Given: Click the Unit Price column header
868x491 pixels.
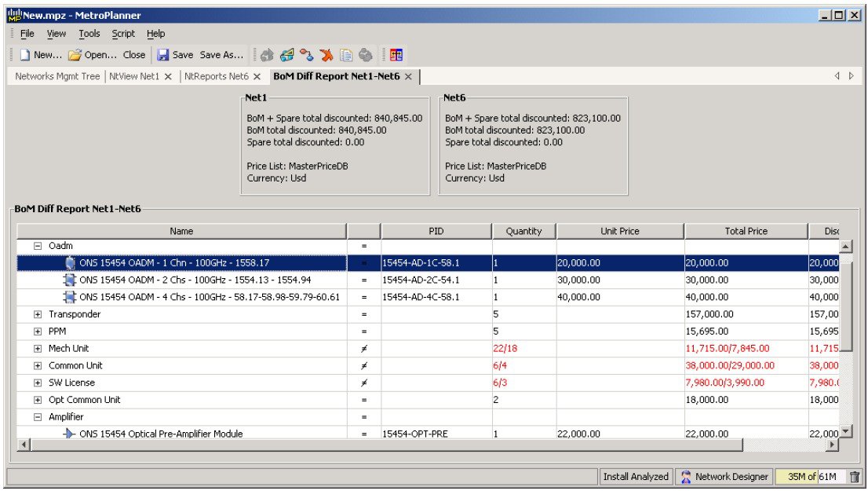Looking at the screenshot, I should [x=620, y=231].
